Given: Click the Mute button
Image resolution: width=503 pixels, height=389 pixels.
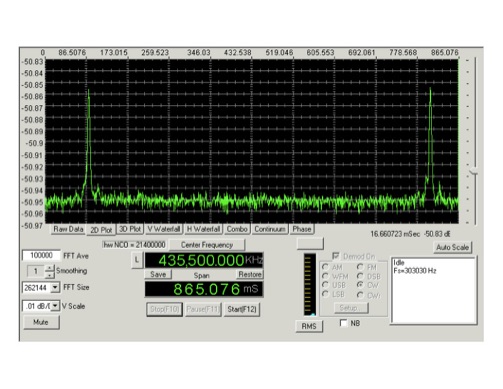Looking at the screenshot, I should [x=41, y=322].
